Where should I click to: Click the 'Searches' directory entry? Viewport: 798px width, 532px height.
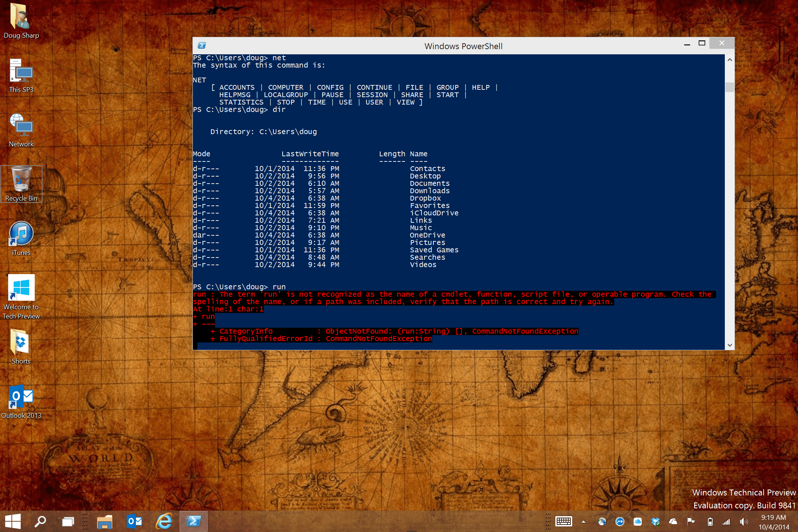pos(427,258)
